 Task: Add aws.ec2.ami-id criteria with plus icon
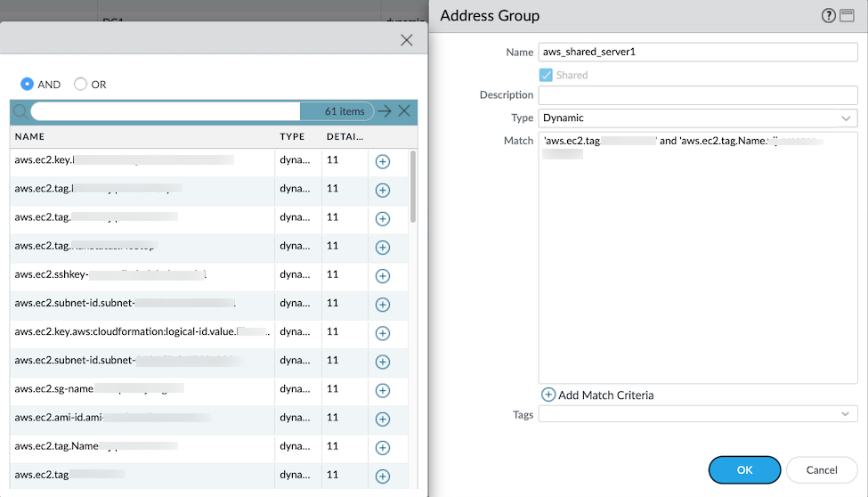(383, 419)
